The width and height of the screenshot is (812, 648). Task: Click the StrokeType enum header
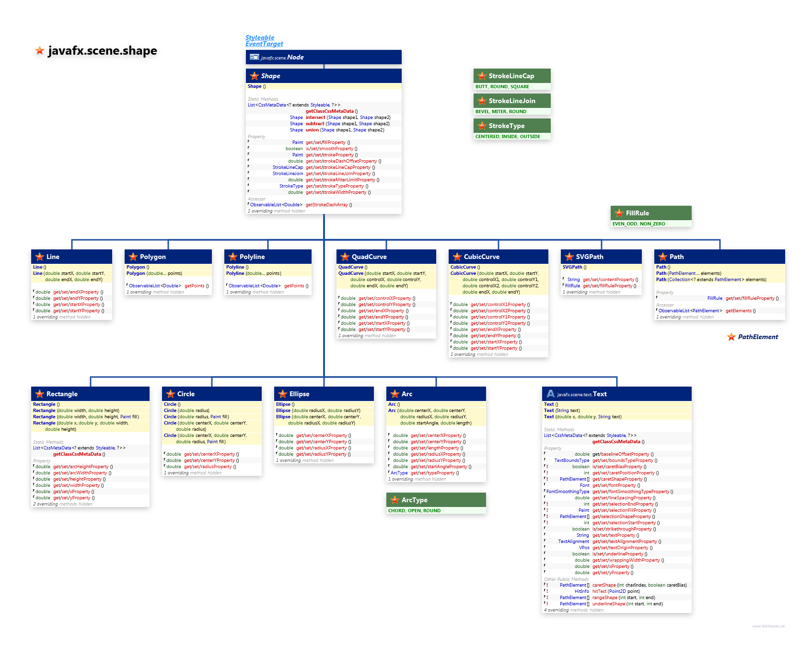coord(506,126)
